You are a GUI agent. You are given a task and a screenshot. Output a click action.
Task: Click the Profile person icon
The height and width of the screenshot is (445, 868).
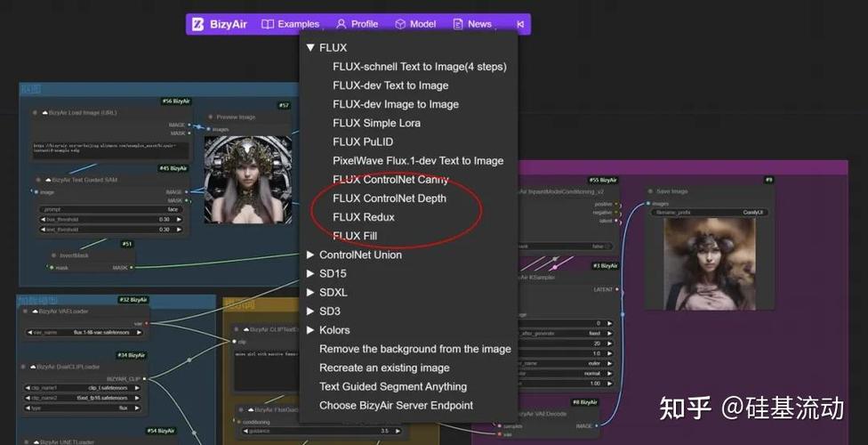[341, 24]
